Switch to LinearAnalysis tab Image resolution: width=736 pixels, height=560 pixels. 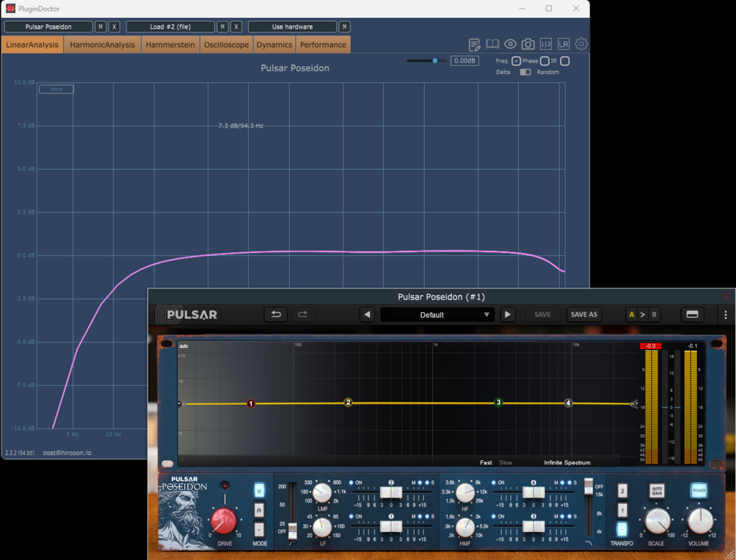pos(32,45)
